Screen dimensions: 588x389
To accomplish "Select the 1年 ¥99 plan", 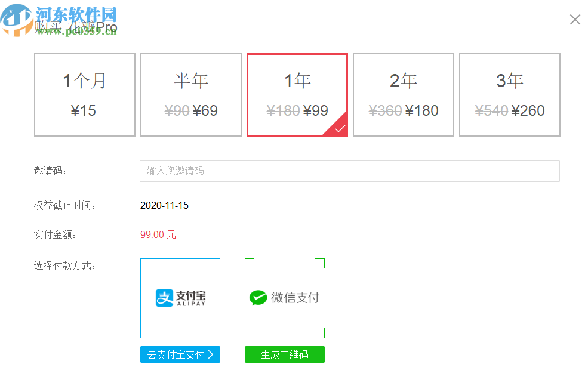I will [297, 95].
